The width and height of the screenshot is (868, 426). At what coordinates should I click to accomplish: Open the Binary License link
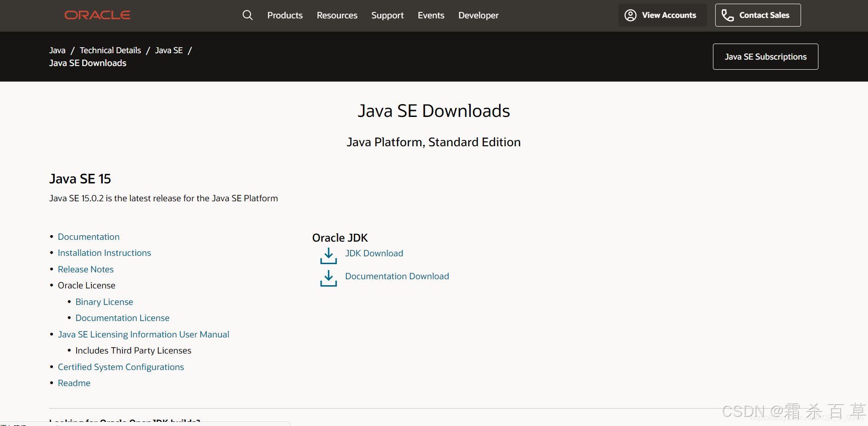(104, 302)
